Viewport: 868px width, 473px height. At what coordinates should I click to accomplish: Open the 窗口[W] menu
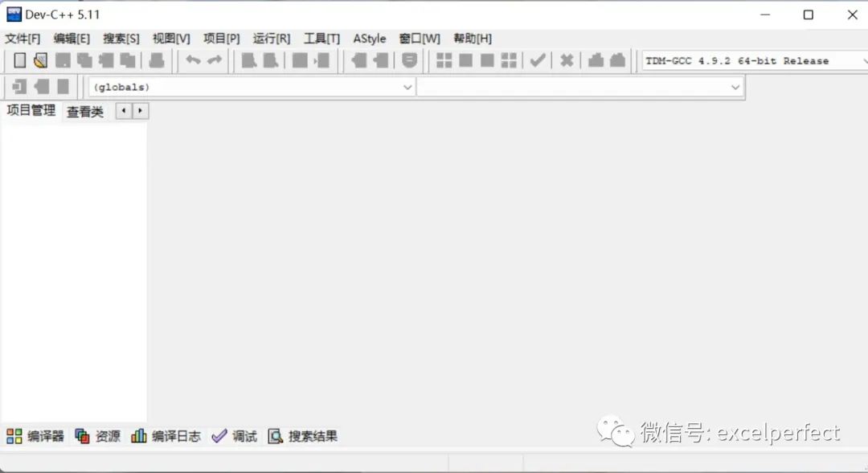[x=420, y=39]
